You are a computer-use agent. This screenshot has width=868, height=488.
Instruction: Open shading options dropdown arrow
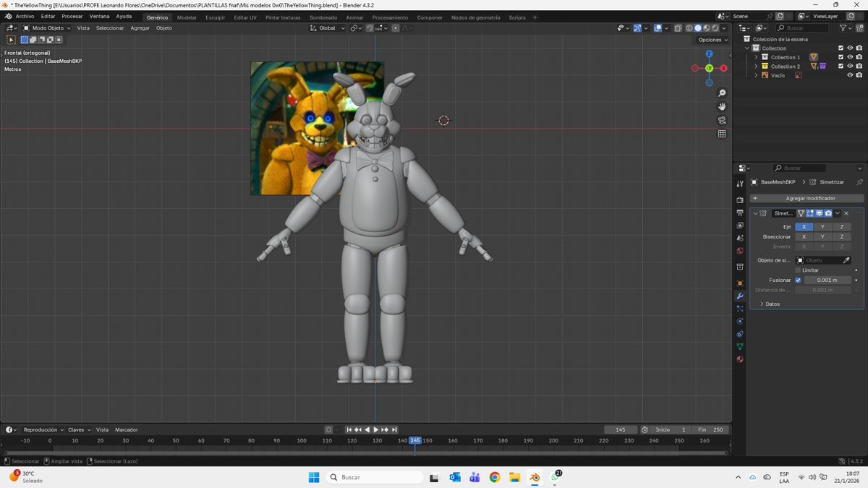pos(726,28)
